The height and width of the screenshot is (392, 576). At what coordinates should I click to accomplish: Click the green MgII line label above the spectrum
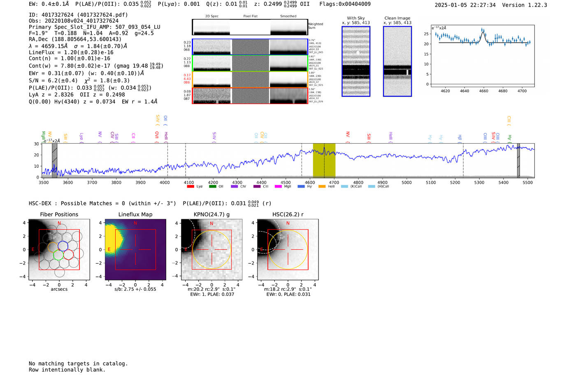(43, 136)
